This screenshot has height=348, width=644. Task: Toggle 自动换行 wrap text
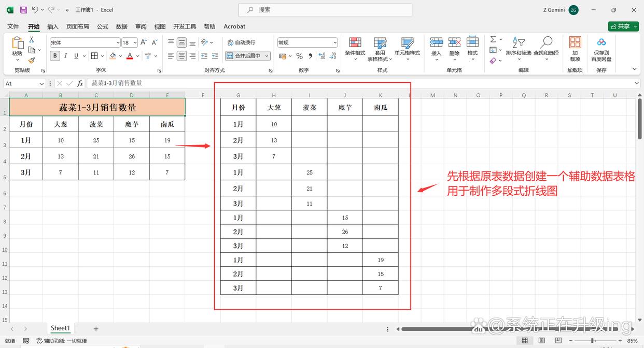241,42
